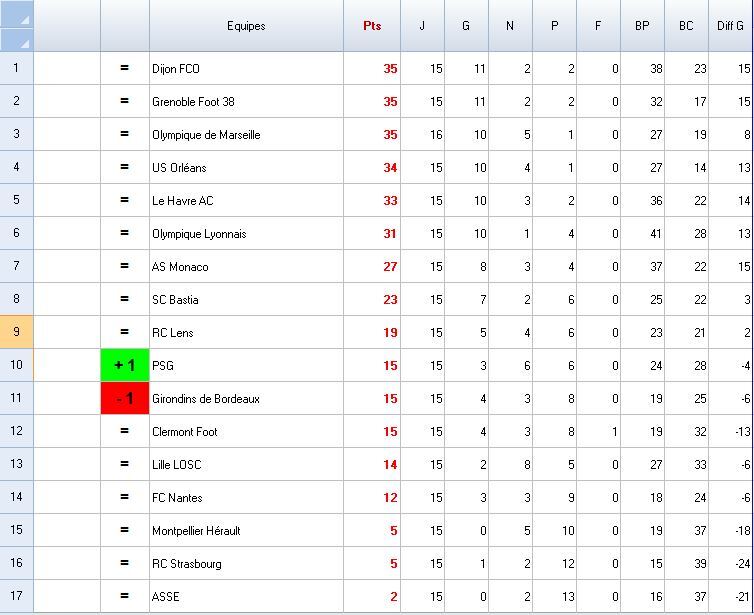
Task: Click the equals indicator beside AS Monaco
Action: [125, 266]
